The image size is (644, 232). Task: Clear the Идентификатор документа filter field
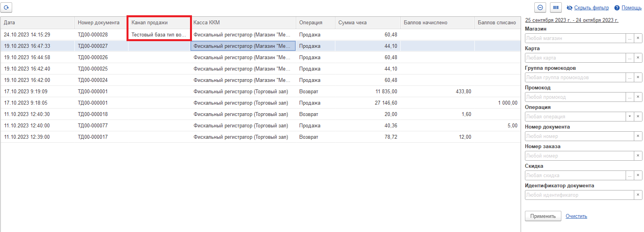click(638, 195)
